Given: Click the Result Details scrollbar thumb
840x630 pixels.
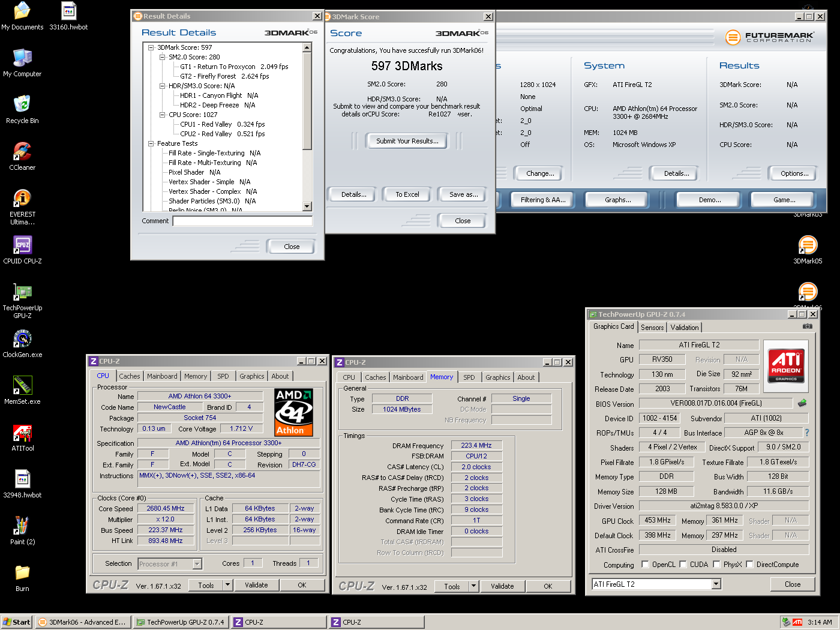Looking at the screenshot, I should [x=307, y=100].
